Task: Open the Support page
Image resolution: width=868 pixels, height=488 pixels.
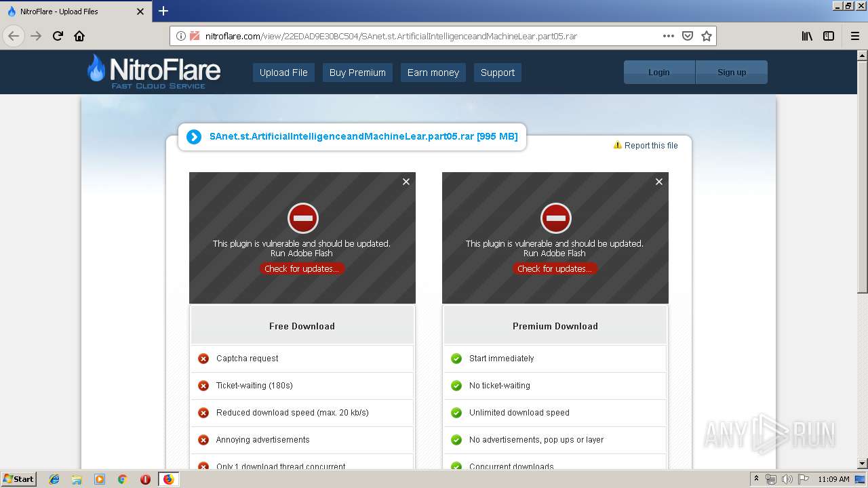Action: [x=498, y=73]
